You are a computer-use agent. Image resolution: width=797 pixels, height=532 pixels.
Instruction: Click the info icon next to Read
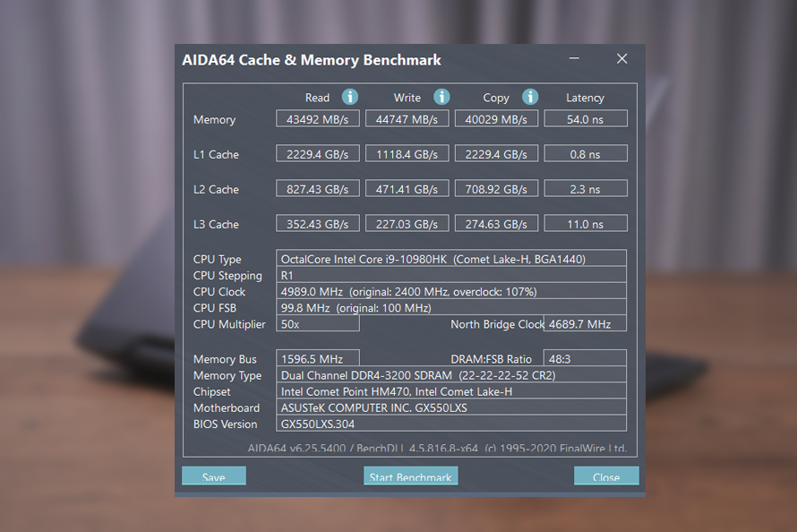pos(350,97)
